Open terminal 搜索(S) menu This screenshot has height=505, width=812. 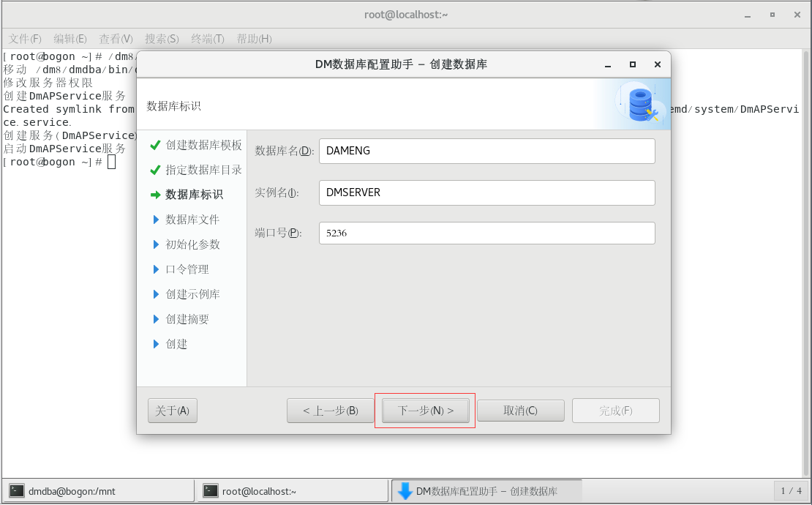[162, 39]
